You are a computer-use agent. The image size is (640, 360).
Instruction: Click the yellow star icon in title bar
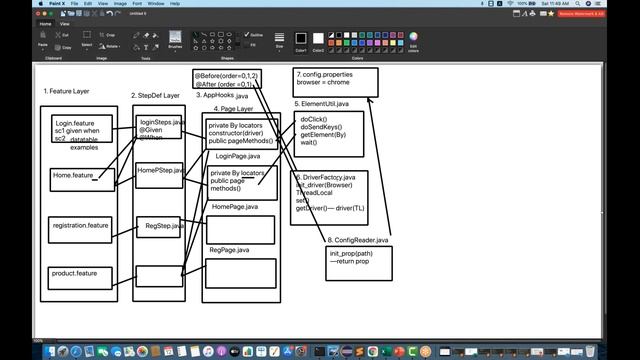551,13
